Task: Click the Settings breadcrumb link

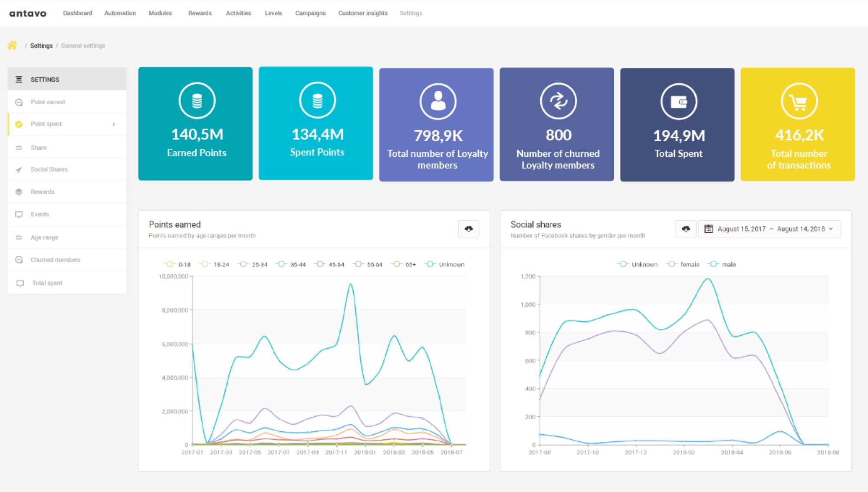Action: coord(41,46)
